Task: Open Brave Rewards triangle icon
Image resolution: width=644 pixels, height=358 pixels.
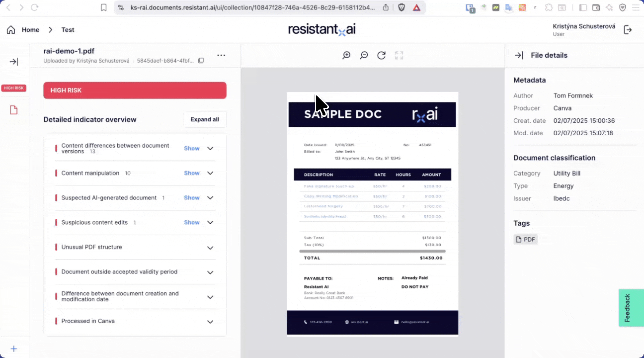Action: pos(416,7)
